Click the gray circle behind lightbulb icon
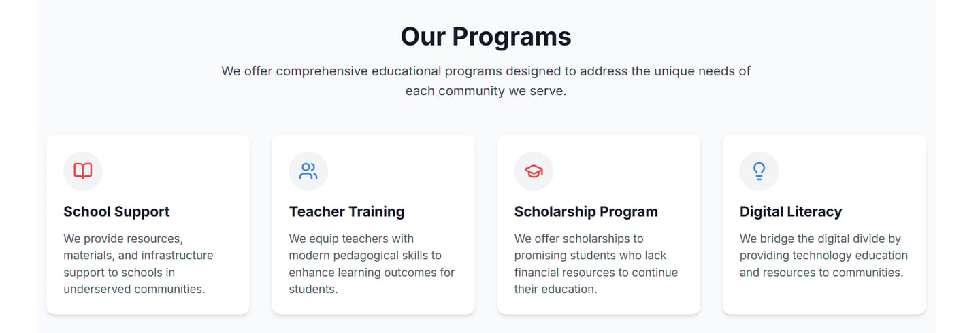This screenshot has height=333, width=980. (759, 171)
